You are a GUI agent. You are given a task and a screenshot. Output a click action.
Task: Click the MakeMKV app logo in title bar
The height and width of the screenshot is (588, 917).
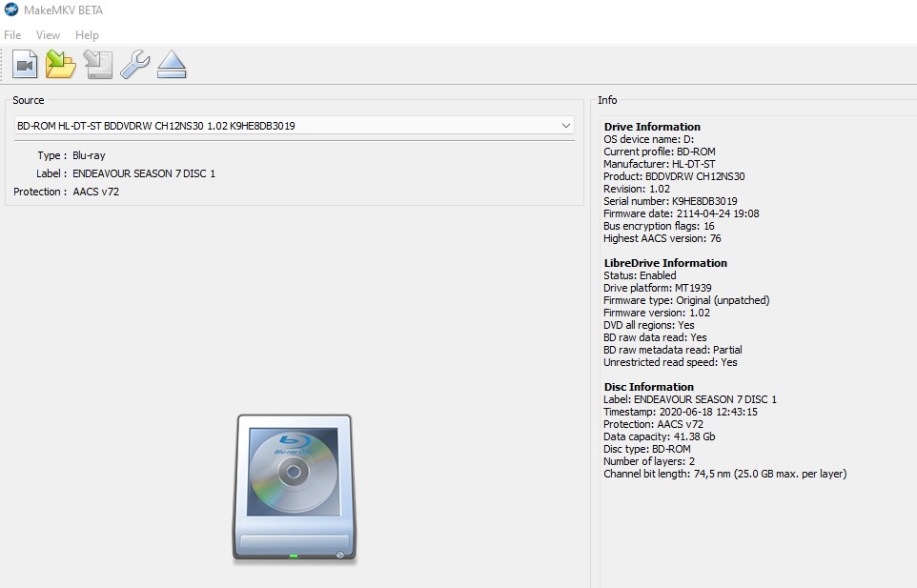[x=11, y=10]
